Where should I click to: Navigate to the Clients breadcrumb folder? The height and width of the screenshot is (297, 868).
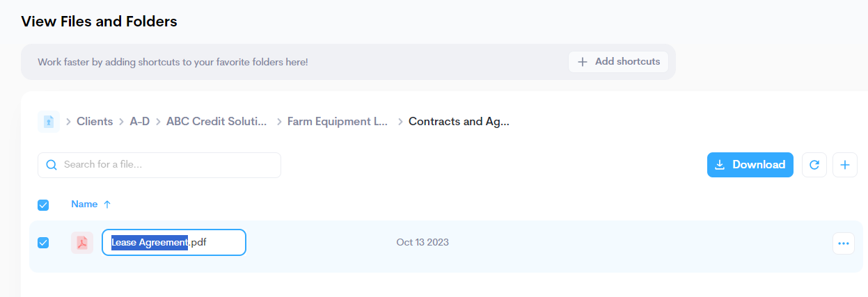(x=95, y=122)
